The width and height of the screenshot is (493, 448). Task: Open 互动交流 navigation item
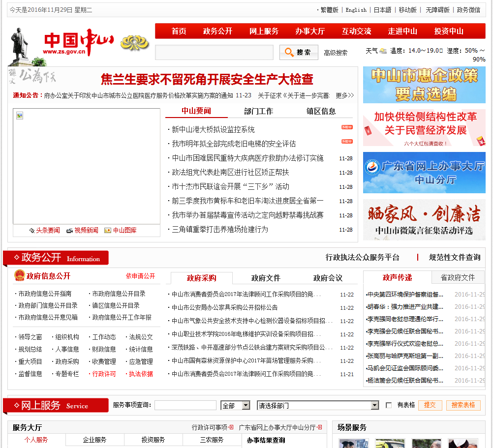pos(356,31)
